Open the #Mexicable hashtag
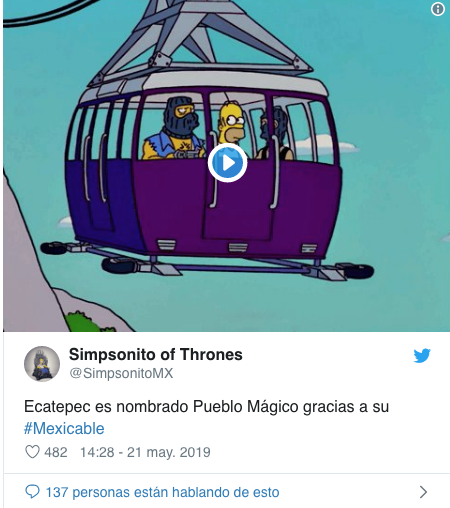 [64, 428]
